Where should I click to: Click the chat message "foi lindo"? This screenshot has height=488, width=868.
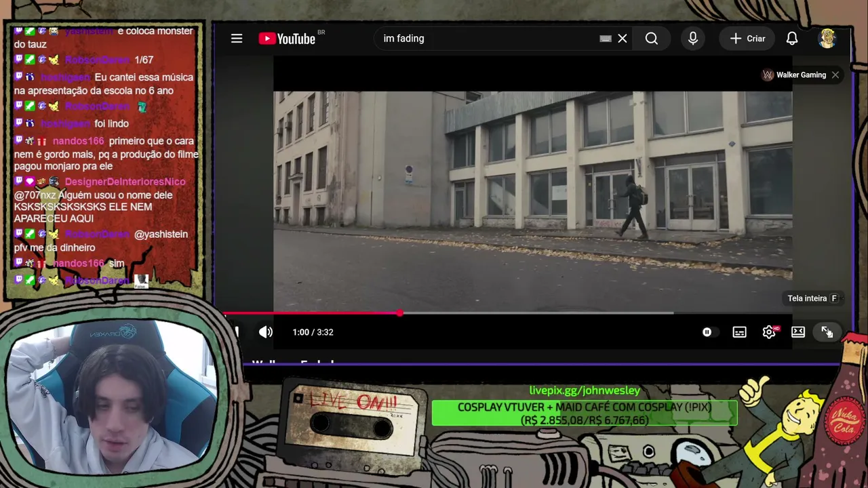point(111,123)
